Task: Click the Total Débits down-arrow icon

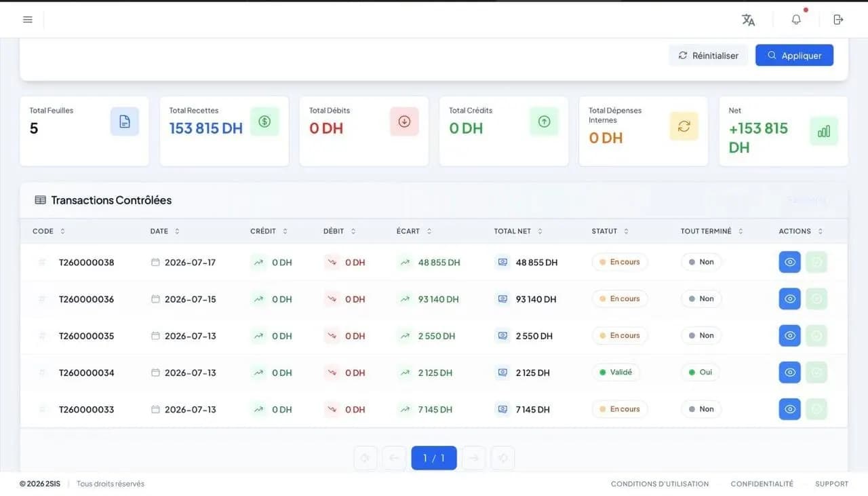Action: [x=404, y=121]
